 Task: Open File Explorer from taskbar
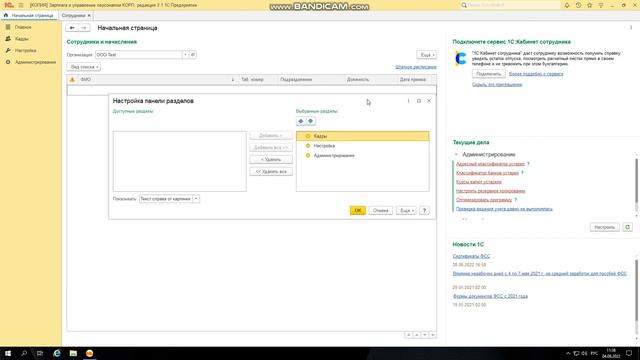click(73, 353)
